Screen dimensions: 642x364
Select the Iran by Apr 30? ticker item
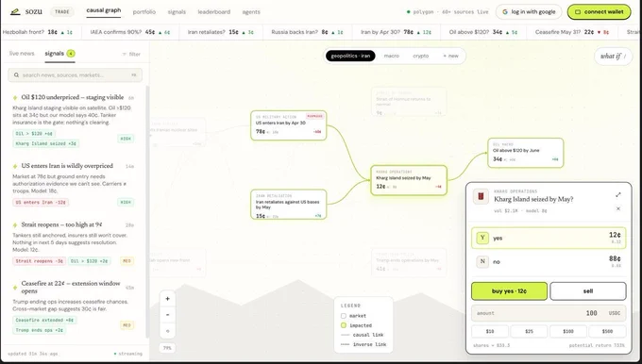tap(396, 32)
